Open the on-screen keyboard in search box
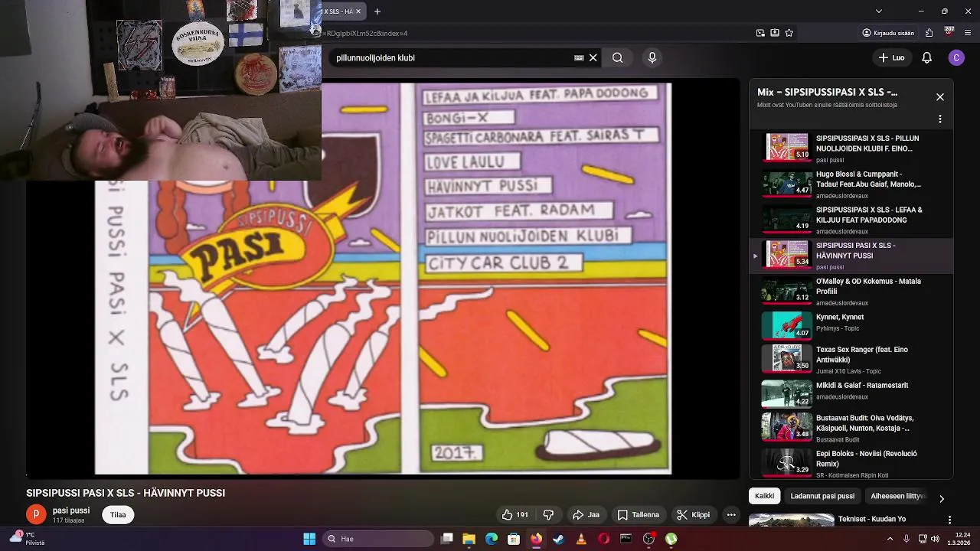Image resolution: width=980 pixels, height=551 pixels. (579, 57)
